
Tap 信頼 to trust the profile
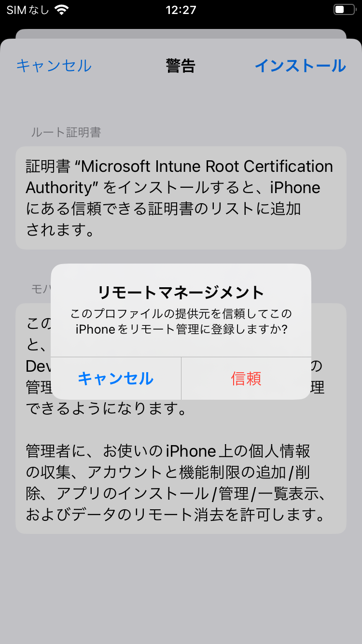point(246,378)
